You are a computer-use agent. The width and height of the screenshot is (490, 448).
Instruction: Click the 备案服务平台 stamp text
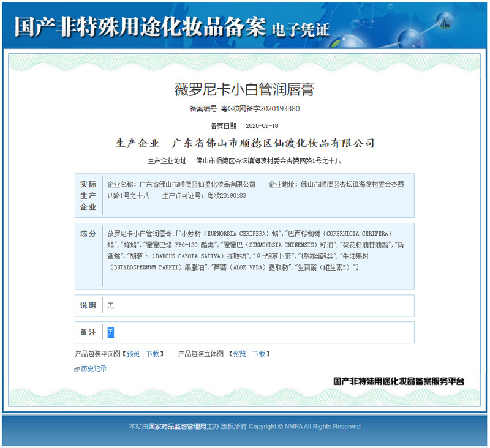(x=399, y=381)
